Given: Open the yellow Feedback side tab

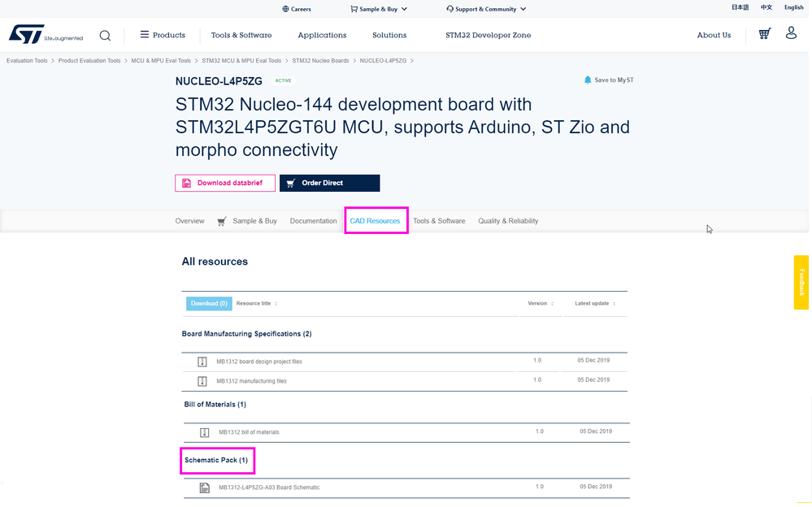Looking at the screenshot, I should point(801,282).
